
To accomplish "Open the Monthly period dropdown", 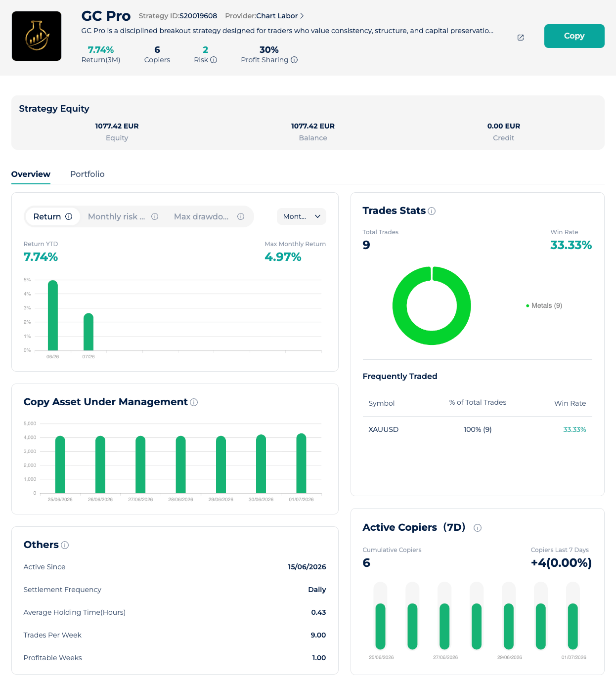I will 302,216.
